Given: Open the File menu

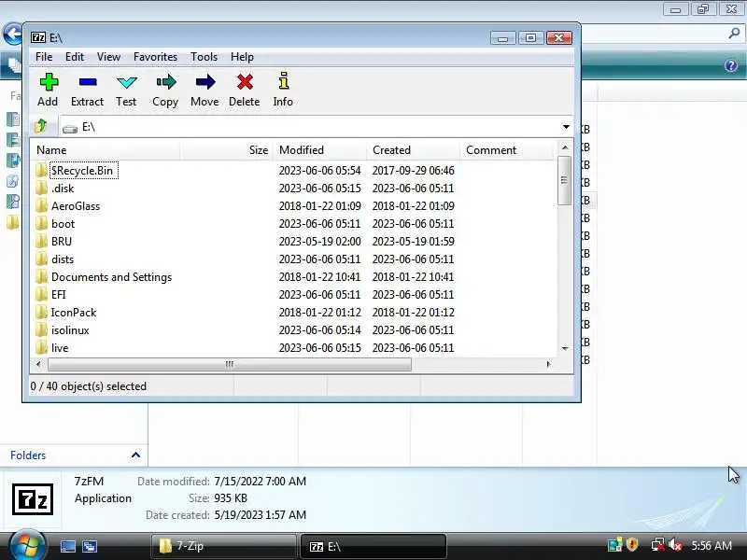Looking at the screenshot, I should [44, 57].
